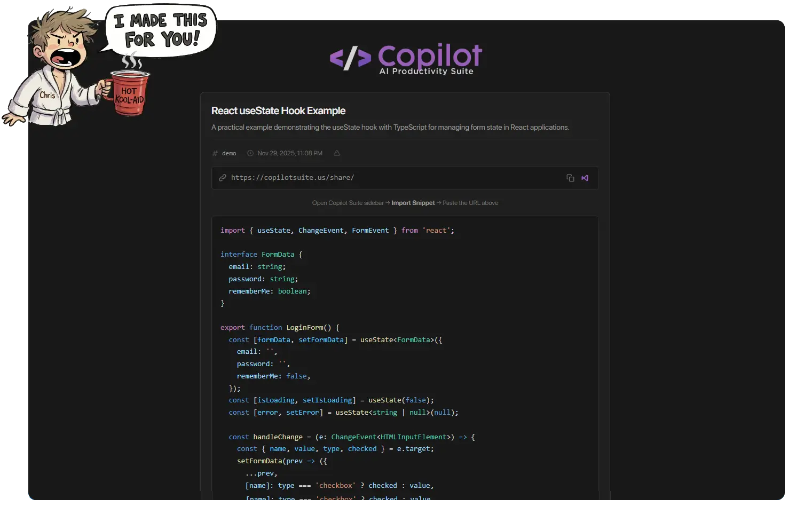This screenshot has height=522, width=812.
Task: Click the "rememberMe: boolean;" code line
Action: pyautogui.click(x=270, y=291)
